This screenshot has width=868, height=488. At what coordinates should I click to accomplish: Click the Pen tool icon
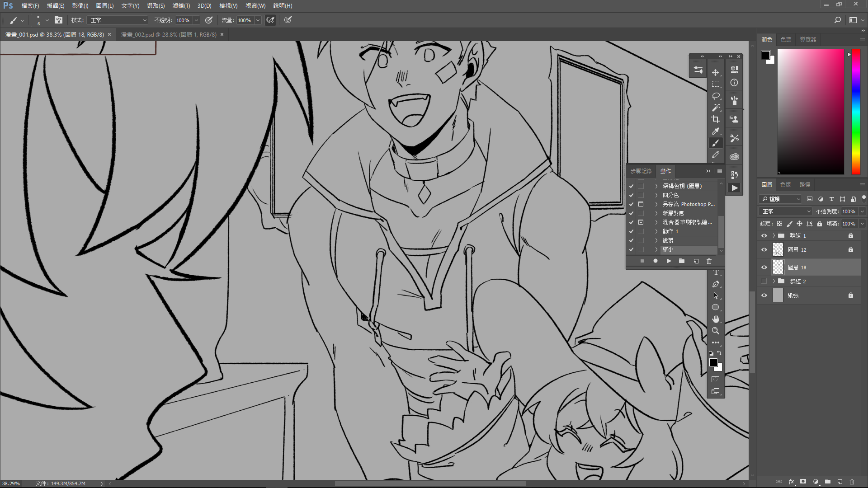pyautogui.click(x=715, y=284)
